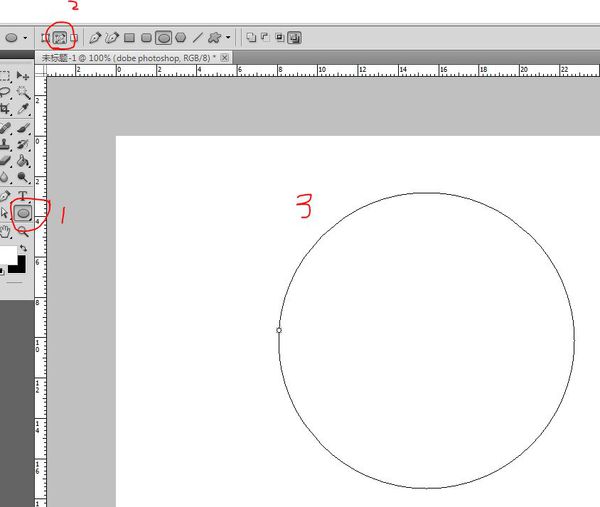
Task: Select the Crop tool
Action: coord(4,109)
